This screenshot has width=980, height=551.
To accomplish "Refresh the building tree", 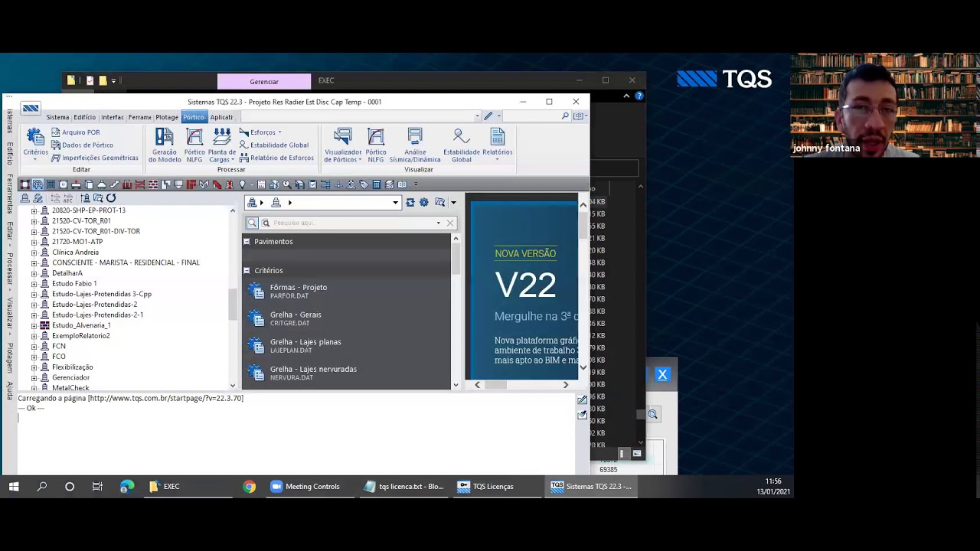I will coord(111,198).
